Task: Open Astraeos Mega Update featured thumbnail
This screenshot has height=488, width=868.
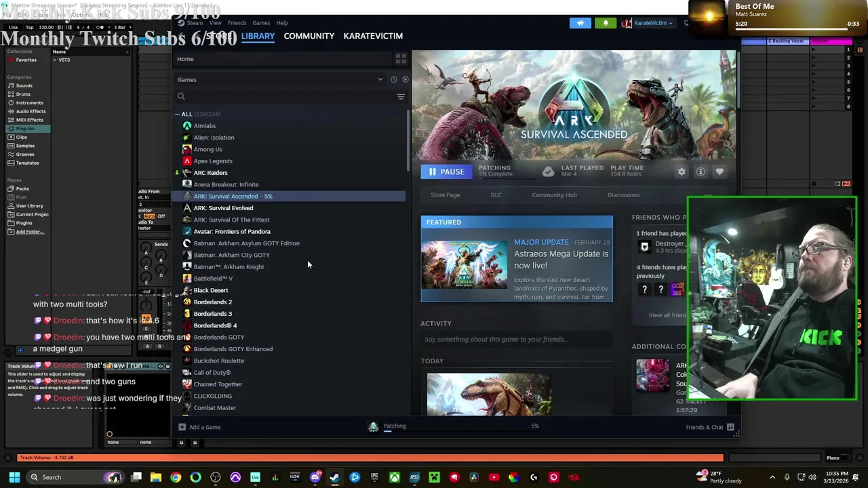Action: tap(465, 264)
